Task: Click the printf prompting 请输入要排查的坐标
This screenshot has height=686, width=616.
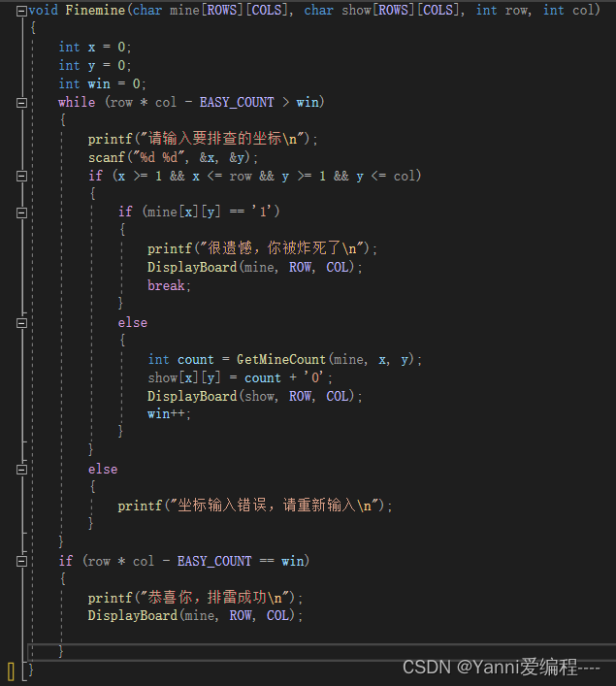Action: [x=203, y=139]
